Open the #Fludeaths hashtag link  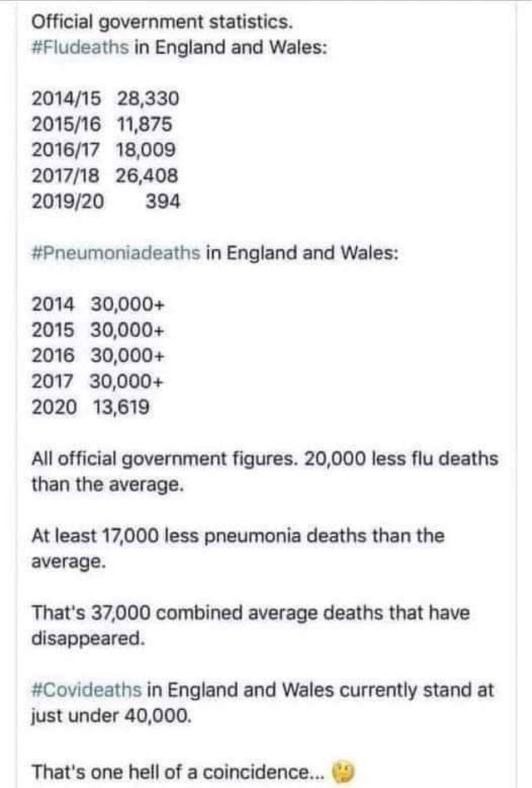pyautogui.click(x=80, y=48)
